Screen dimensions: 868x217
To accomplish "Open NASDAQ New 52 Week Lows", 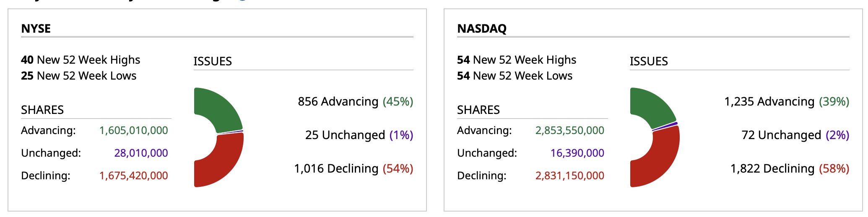I will pyautogui.click(x=515, y=76).
